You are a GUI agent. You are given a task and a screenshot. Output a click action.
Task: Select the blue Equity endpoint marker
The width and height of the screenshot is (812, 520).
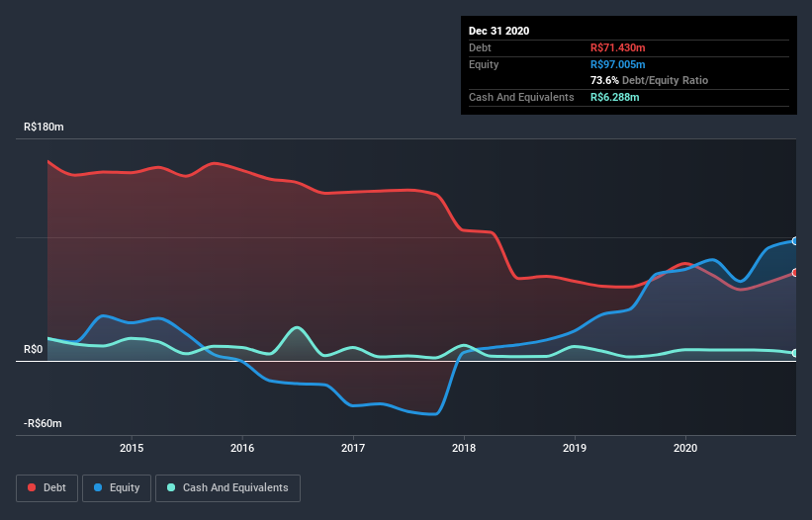tap(795, 241)
